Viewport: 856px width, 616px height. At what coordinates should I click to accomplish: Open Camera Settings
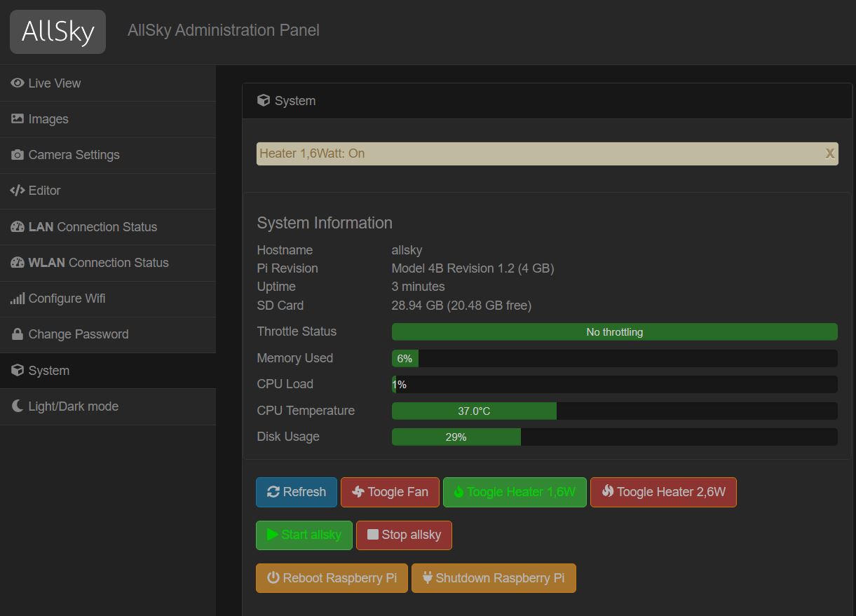[108, 155]
